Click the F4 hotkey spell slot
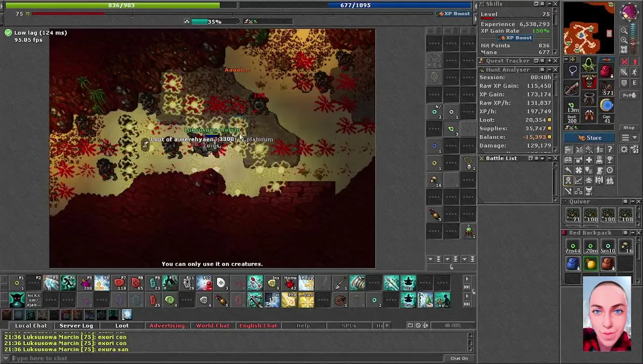The height and width of the screenshot is (364, 643). (68, 283)
